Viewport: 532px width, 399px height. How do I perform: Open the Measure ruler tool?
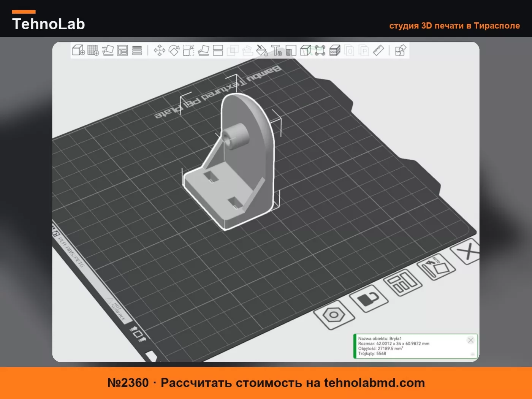coord(378,50)
